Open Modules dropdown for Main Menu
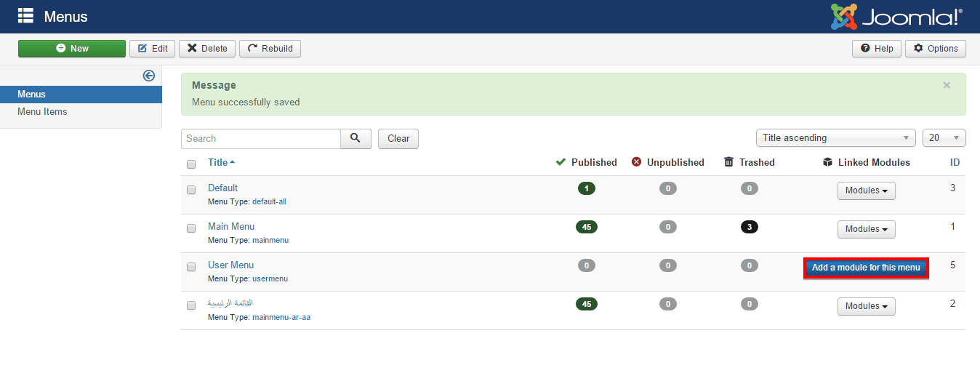 [866, 229]
